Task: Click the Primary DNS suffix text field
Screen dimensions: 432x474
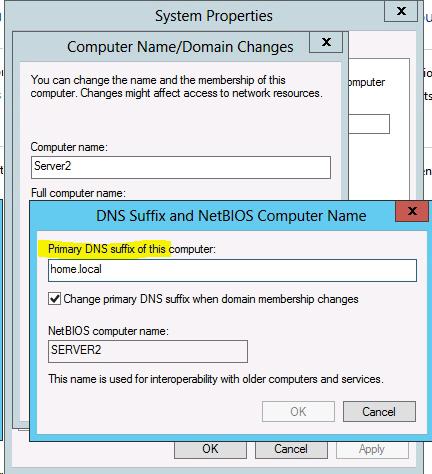Action: 232,270
